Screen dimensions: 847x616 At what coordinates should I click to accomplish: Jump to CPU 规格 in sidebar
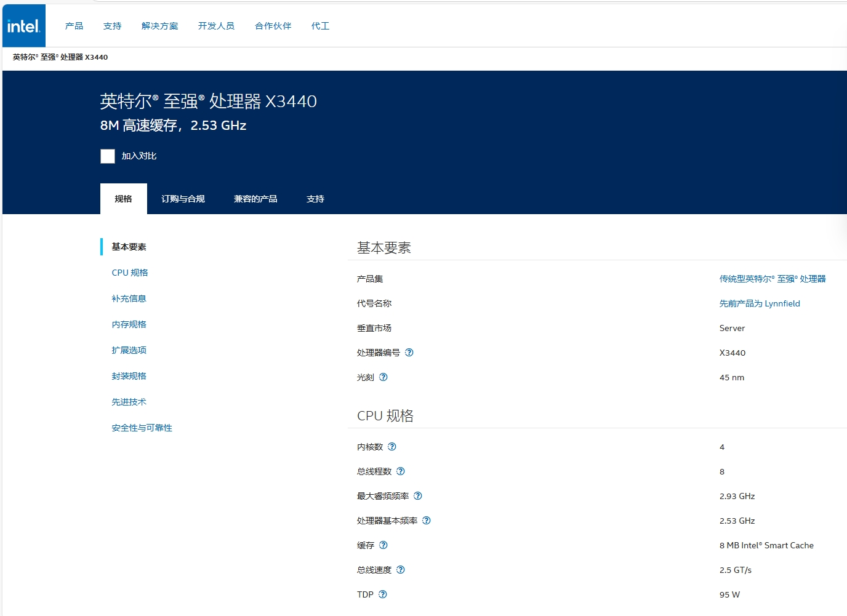click(x=130, y=273)
